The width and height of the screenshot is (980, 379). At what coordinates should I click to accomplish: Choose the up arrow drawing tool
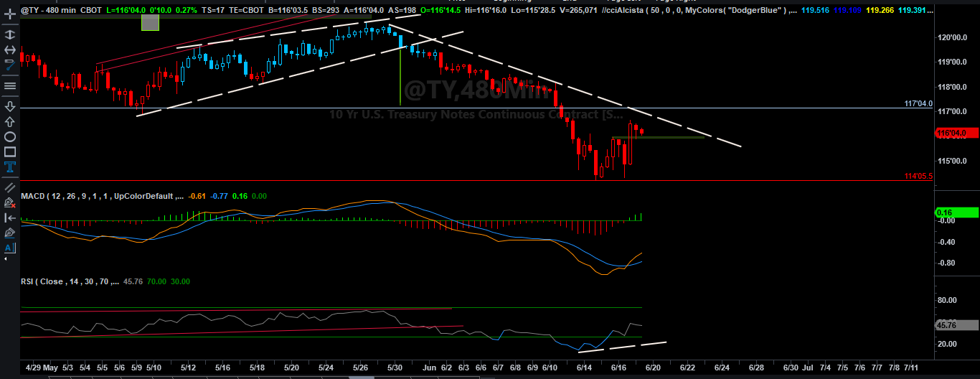[10, 122]
